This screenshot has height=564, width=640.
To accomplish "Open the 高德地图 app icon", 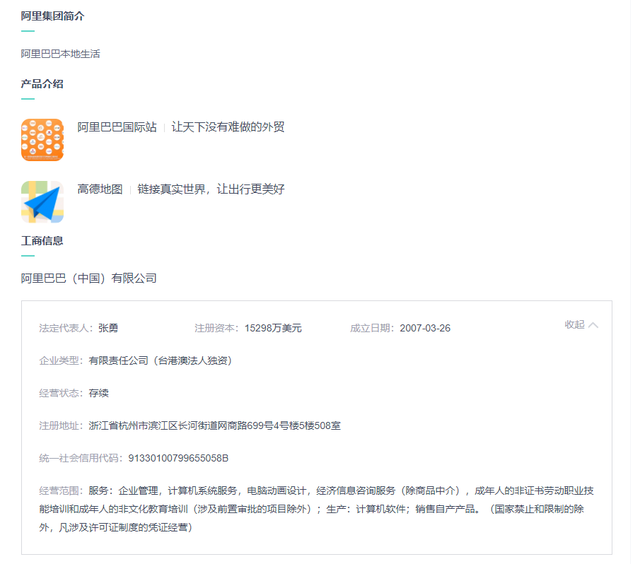I will point(42,202).
